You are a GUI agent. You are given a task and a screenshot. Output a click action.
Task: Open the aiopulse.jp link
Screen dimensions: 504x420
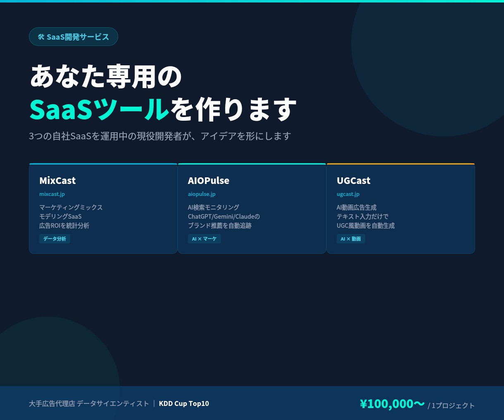click(x=202, y=194)
